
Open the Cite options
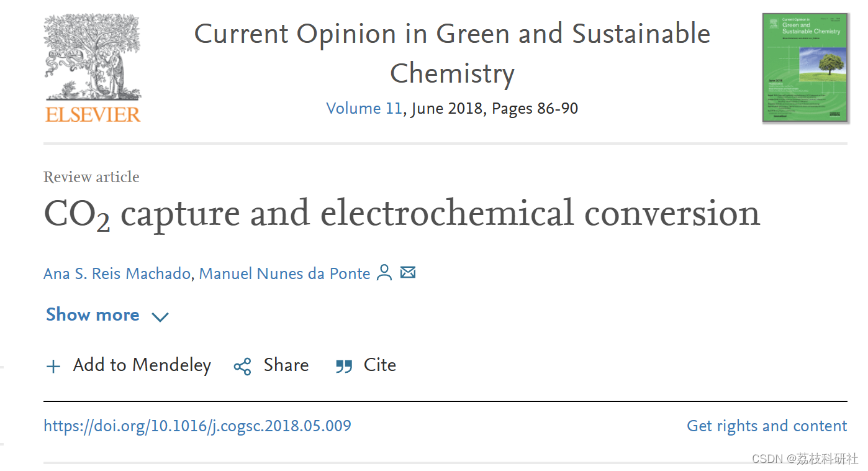[x=379, y=365]
